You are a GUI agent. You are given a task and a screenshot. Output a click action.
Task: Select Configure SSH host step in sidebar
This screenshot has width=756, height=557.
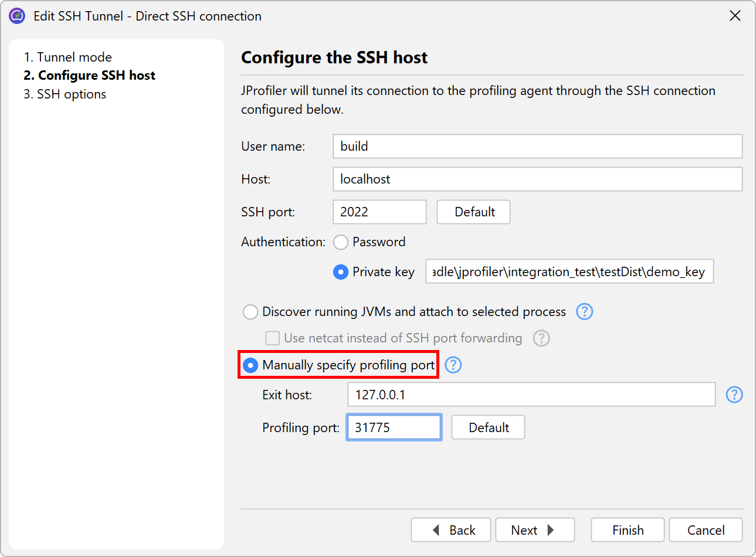tap(89, 76)
